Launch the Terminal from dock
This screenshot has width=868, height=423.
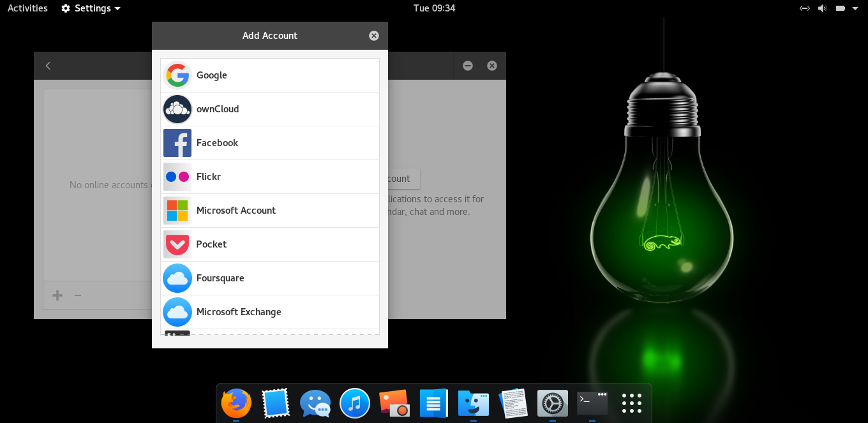tap(592, 403)
